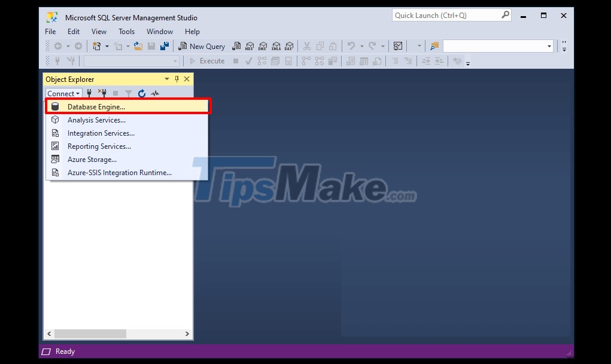Open Analysis Services XMLA Query icon
Image resolution: width=611 pixels, height=364 pixels.
[x=276, y=47]
